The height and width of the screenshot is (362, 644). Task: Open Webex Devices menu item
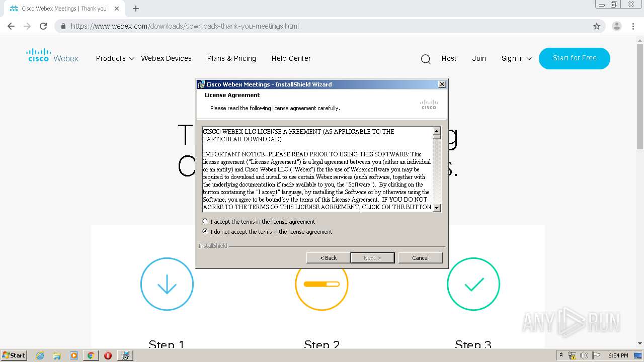(166, 58)
